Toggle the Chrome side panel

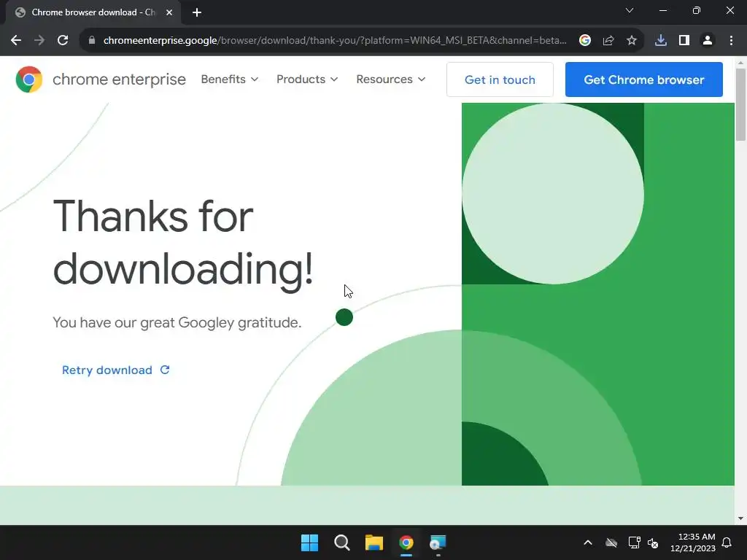[684, 41]
